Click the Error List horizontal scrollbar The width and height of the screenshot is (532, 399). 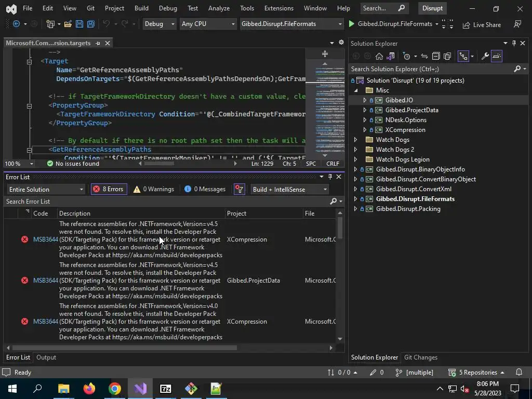[x=125, y=348]
